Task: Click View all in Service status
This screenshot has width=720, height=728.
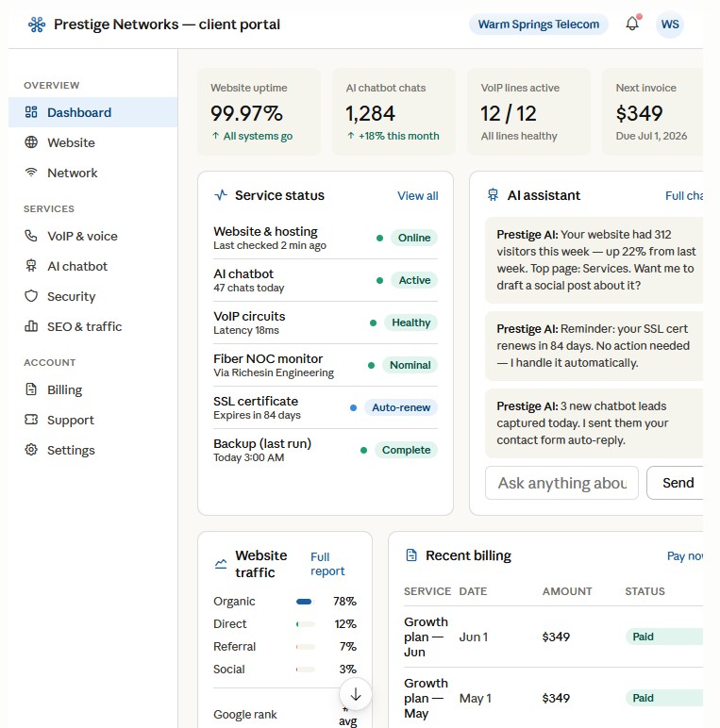Action: click(x=418, y=195)
